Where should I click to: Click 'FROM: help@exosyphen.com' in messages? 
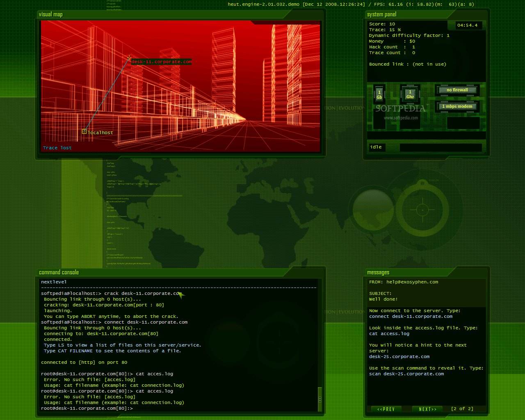pyautogui.click(x=404, y=282)
